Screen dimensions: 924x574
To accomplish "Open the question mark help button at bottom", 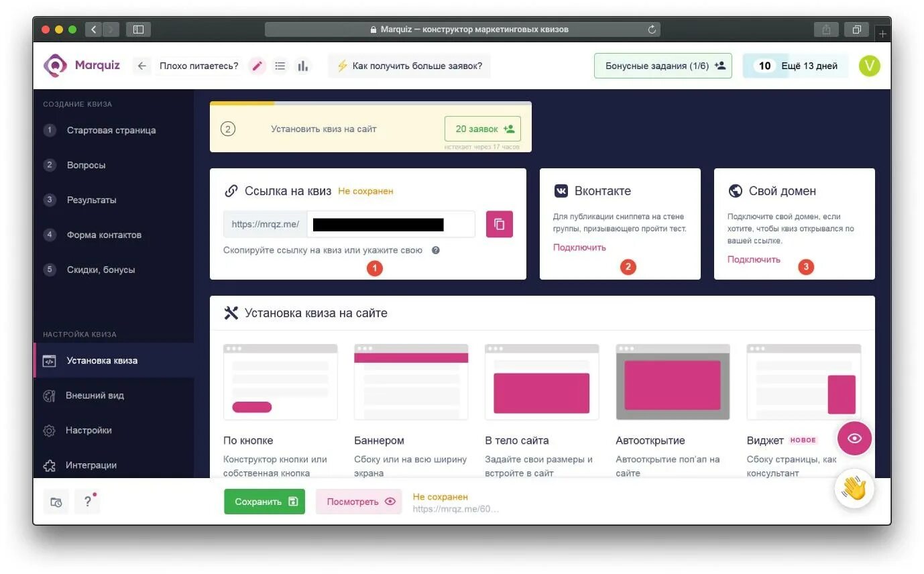I will 88,502.
